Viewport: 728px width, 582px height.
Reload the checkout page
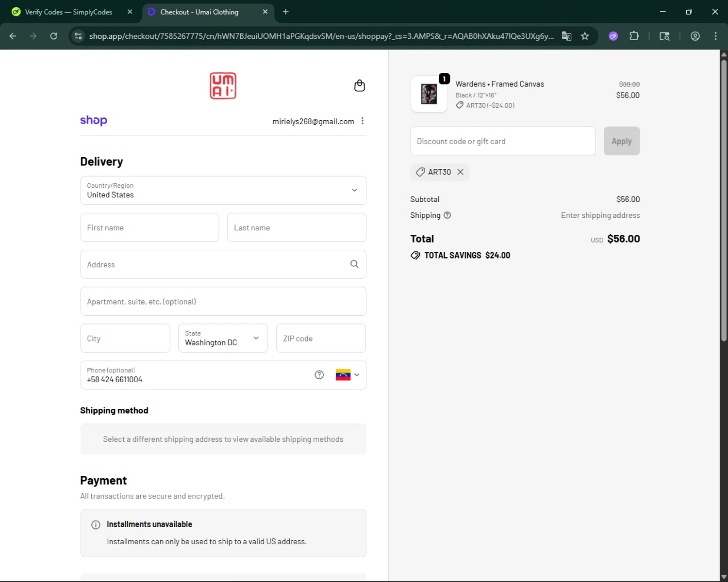tap(54, 36)
